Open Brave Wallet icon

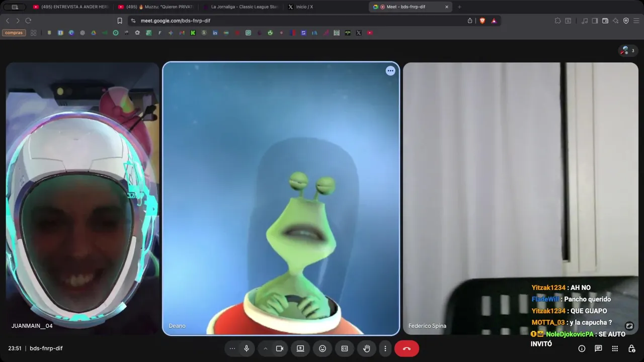(x=605, y=21)
